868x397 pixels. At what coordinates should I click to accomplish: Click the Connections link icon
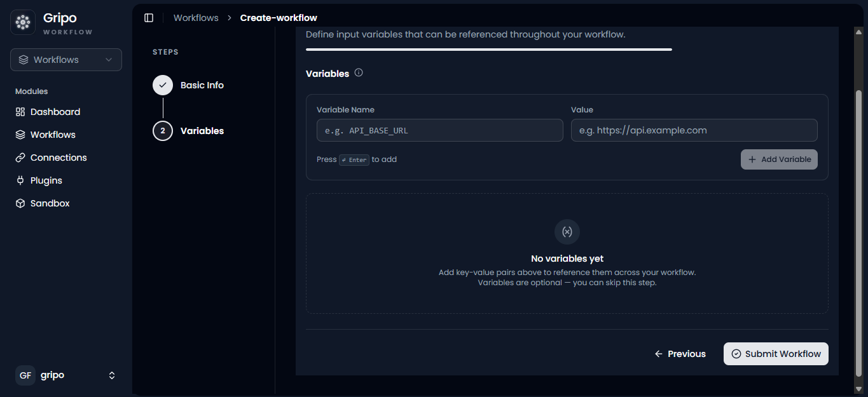point(20,158)
